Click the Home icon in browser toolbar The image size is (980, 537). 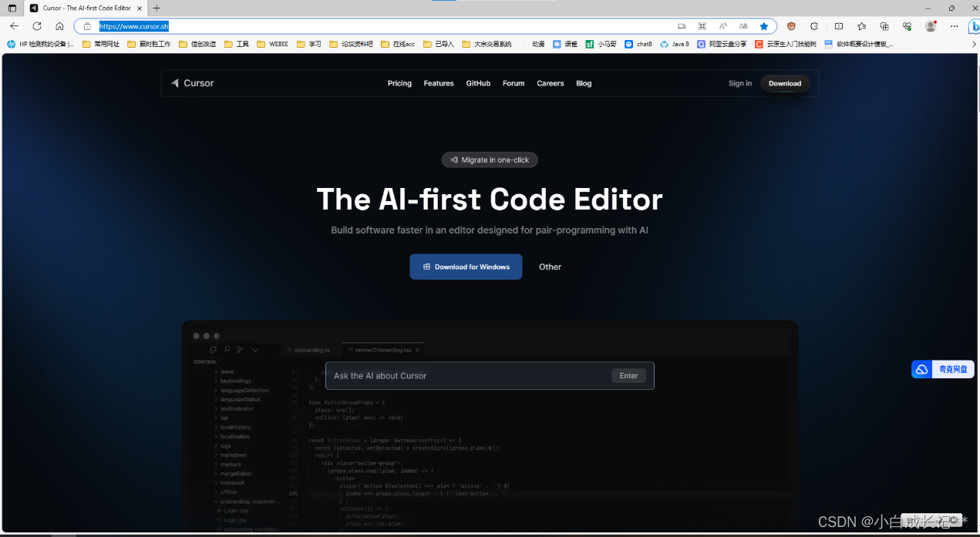tap(59, 25)
